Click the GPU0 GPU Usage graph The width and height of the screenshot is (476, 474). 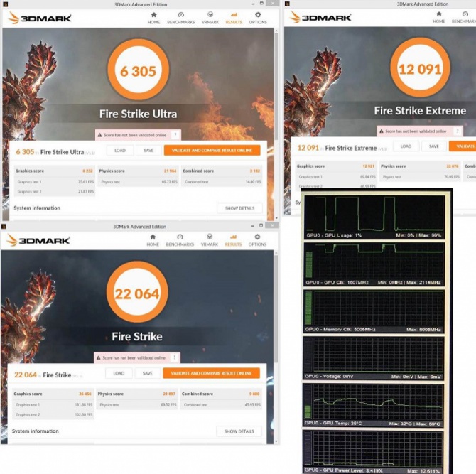click(x=374, y=217)
